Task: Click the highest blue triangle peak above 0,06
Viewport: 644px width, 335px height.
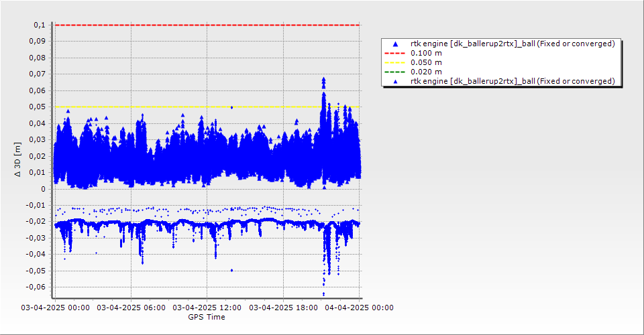Action: click(323, 80)
